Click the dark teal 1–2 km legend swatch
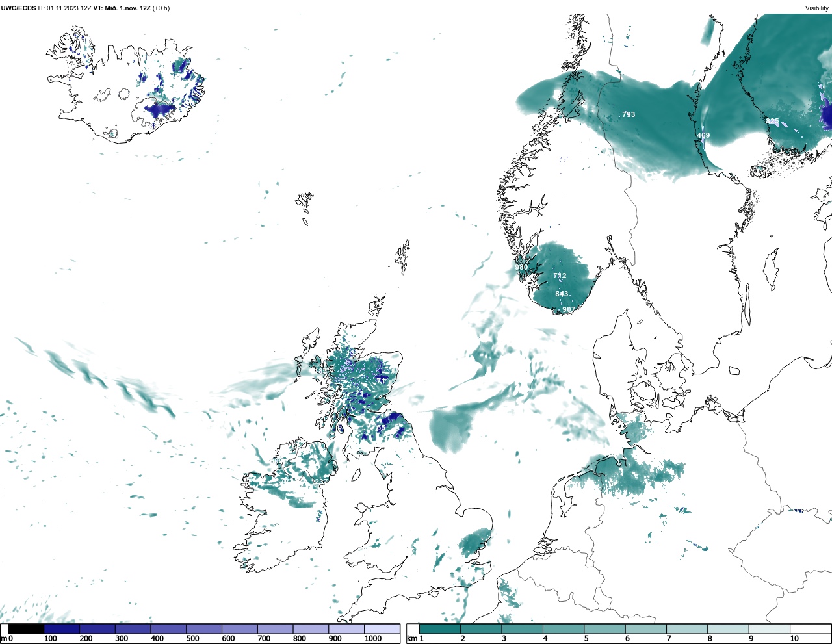Screen dimensions: 832x644 (x=440, y=628)
